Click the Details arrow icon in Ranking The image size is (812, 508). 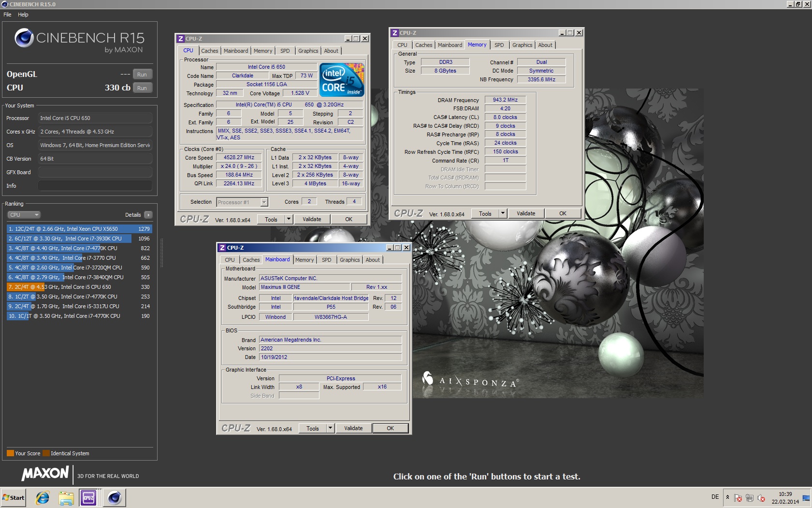click(x=148, y=215)
